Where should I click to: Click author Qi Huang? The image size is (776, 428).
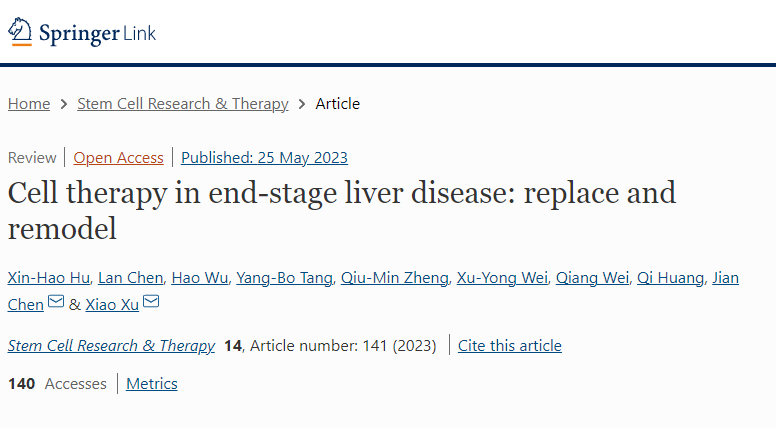click(x=670, y=277)
